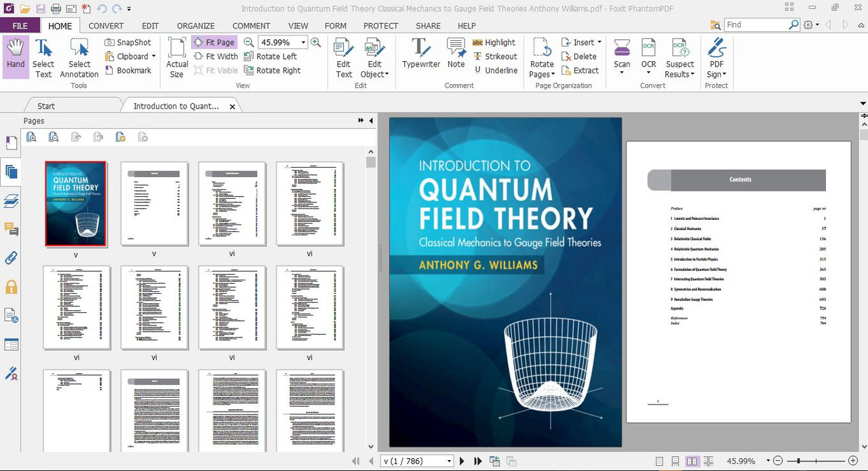
Task: Toggle Fit Page view mode
Action: tap(214, 42)
